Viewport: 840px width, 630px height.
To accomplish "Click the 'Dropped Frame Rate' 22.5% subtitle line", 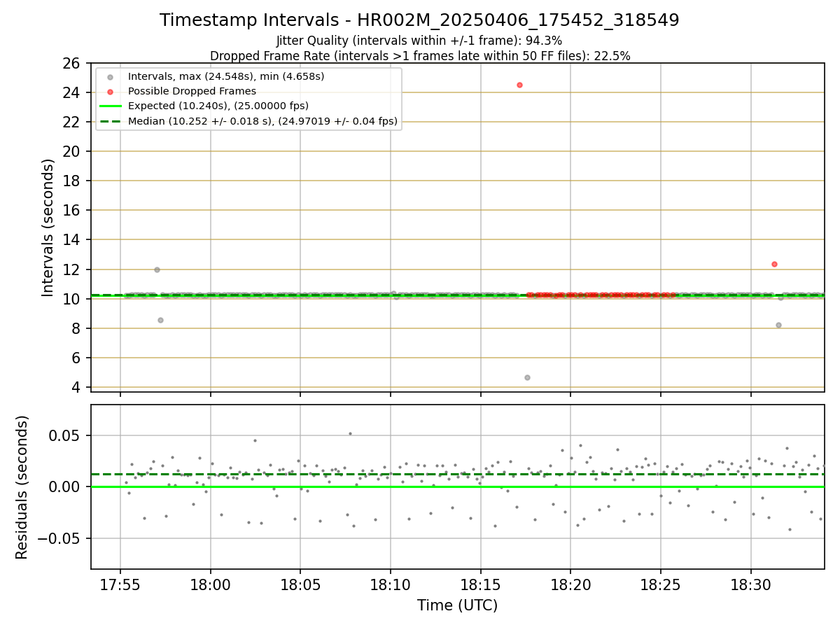I will (x=420, y=56).
